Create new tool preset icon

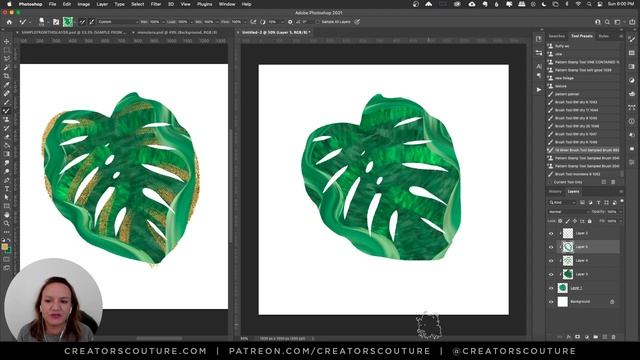click(604, 182)
